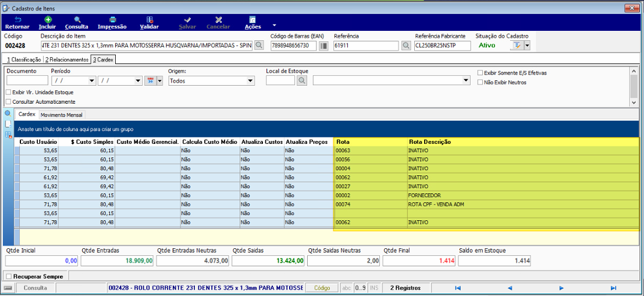The image size is (644, 296).
Task: Select the Rota cell 00063
Action: point(370,150)
